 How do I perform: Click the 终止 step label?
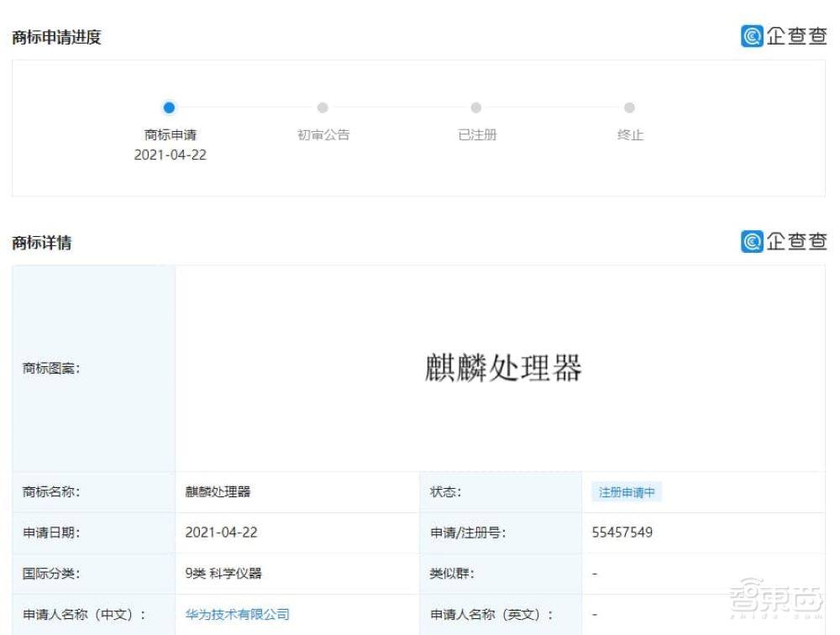(630, 134)
